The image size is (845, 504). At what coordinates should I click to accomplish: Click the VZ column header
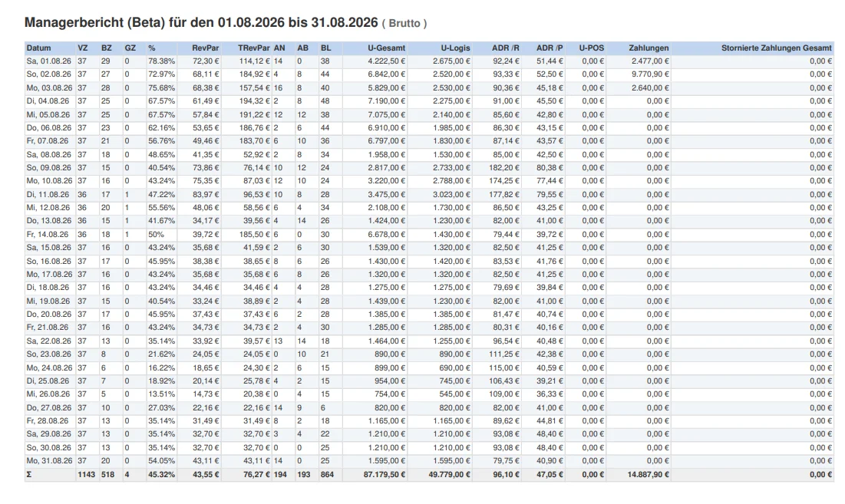click(82, 48)
